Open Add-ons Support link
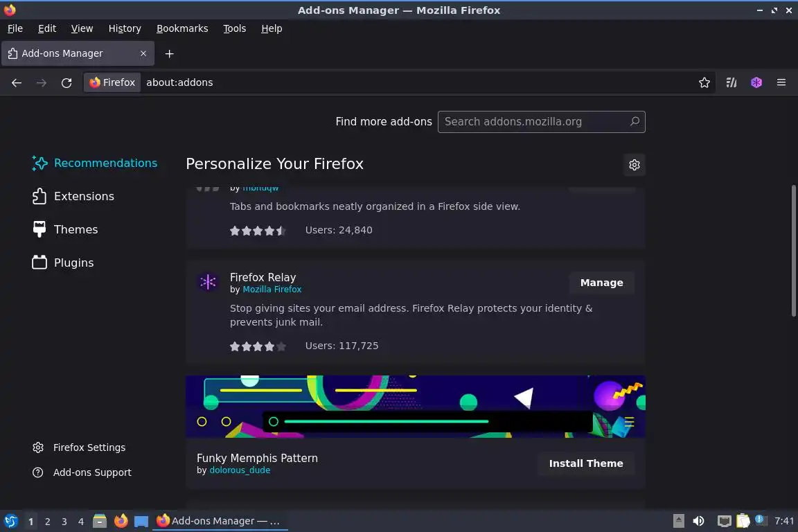Viewport: 798px width, 532px height. [82, 472]
